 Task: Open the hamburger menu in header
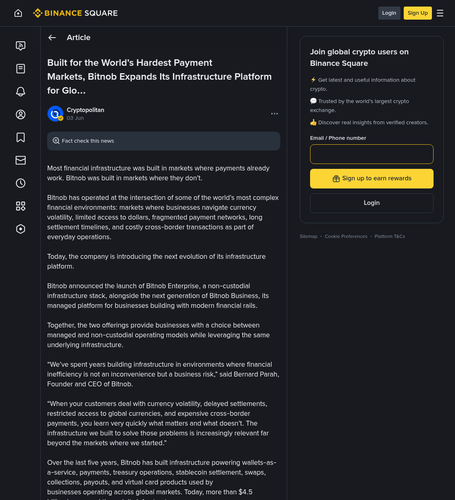(440, 13)
